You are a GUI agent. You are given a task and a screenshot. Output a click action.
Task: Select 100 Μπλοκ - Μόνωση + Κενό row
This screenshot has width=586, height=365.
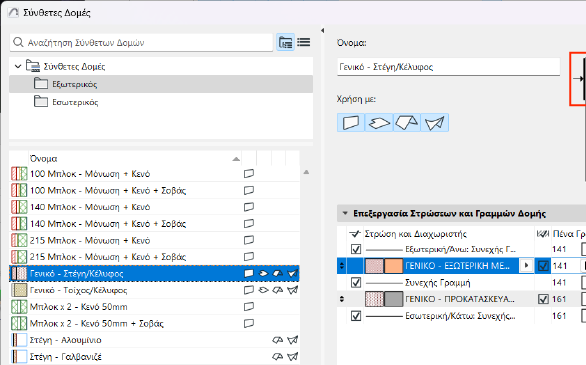pos(154,174)
